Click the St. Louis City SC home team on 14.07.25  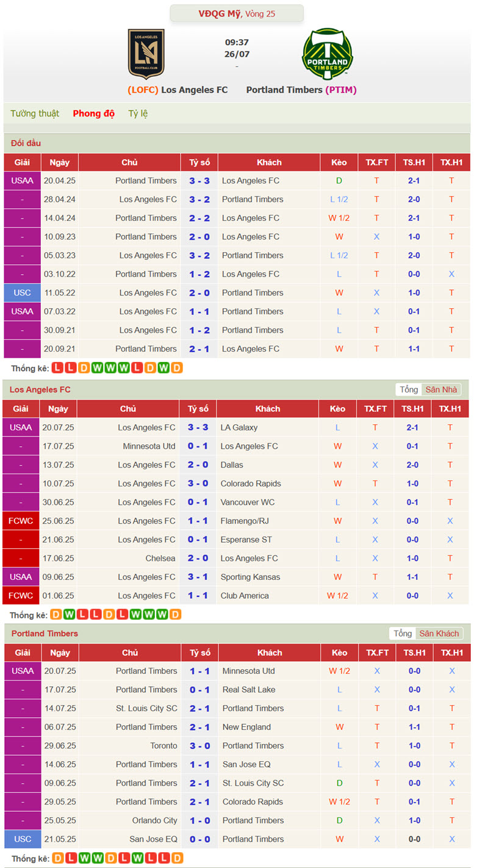pyautogui.click(x=146, y=709)
